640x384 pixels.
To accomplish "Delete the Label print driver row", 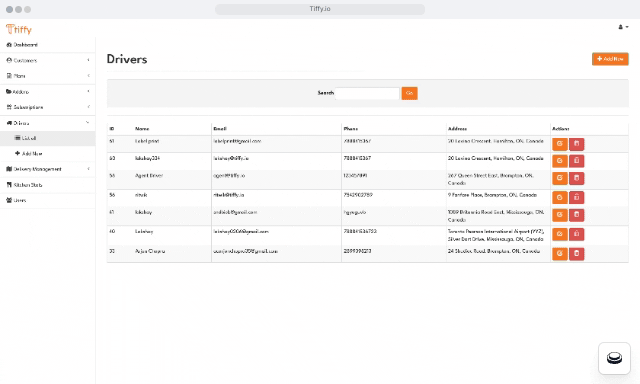I will pos(576,144).
